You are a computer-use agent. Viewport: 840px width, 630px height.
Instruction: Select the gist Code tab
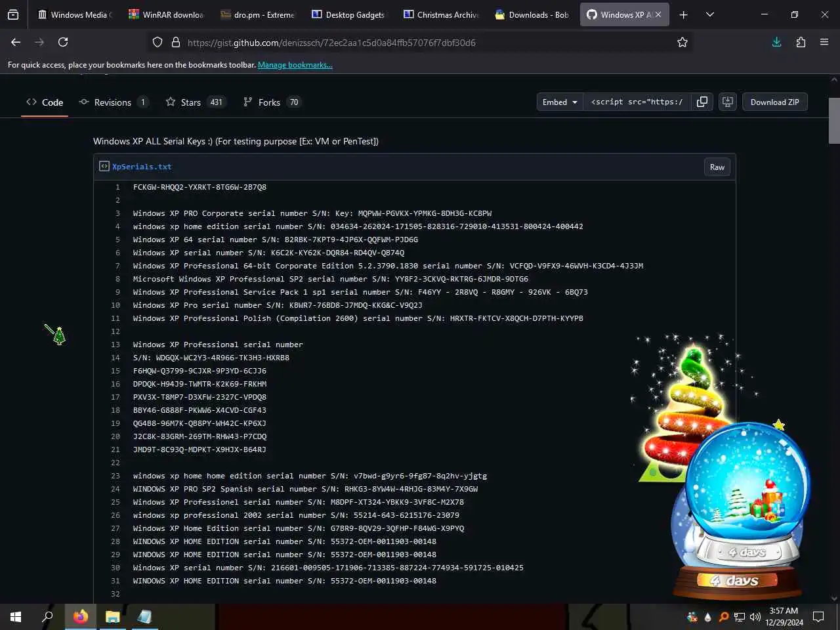pyautogui.click(x=45, y=102)
